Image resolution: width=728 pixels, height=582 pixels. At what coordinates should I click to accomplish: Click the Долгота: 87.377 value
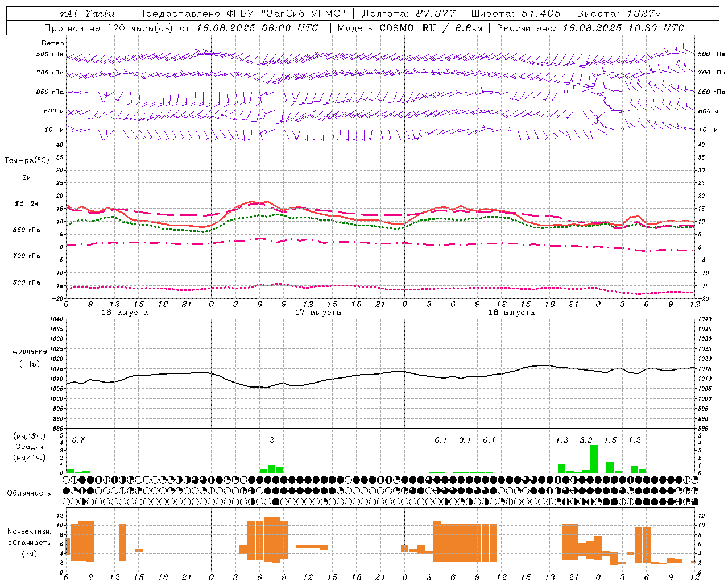409,14
